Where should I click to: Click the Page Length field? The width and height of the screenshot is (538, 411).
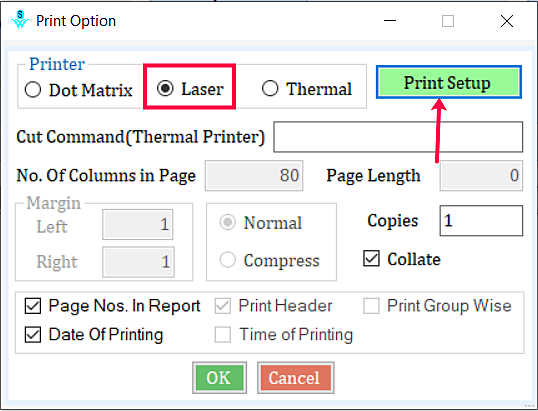481,175
